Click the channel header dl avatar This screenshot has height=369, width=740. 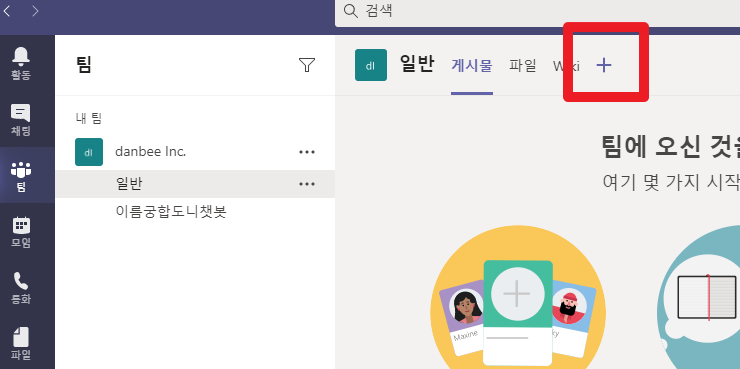(371, 65)
